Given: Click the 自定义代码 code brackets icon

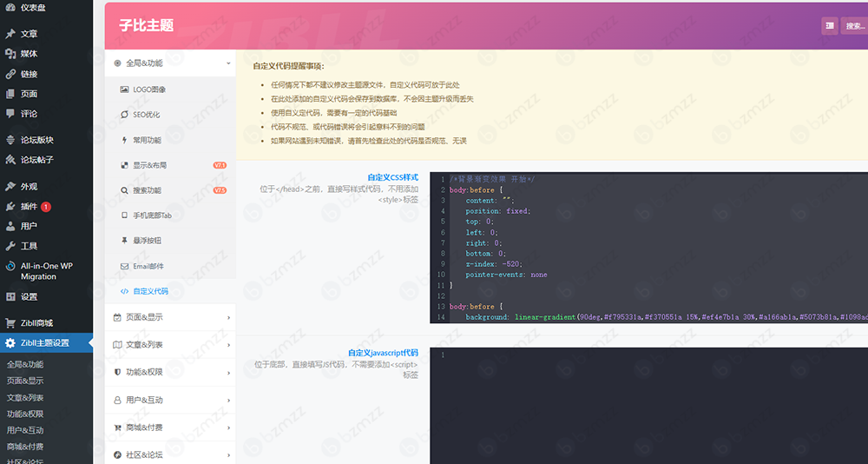Looking at the screenshot, I should pyautogui.click(x=124, y=291).
